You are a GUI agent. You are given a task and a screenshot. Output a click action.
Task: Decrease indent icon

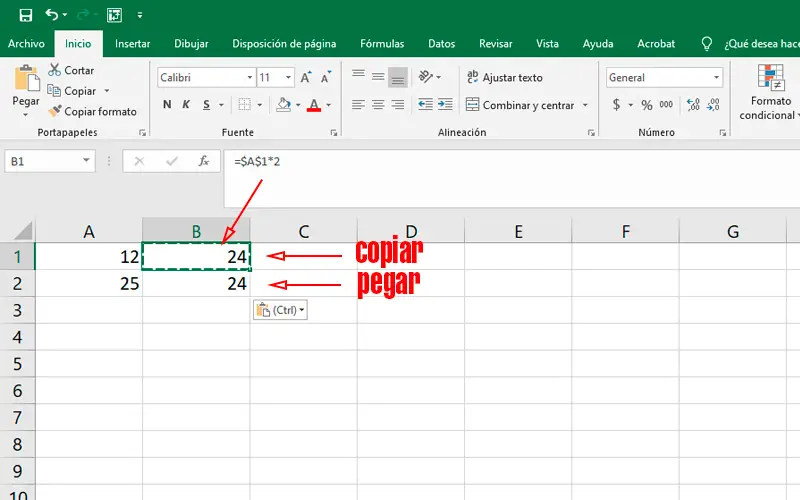coord(426,105)
